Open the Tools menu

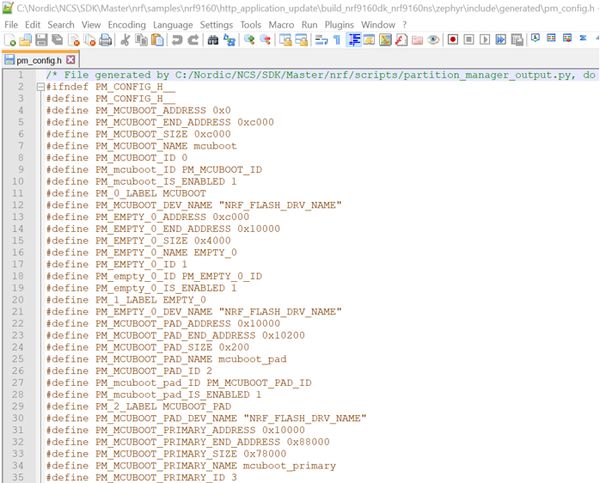point(250,24)
